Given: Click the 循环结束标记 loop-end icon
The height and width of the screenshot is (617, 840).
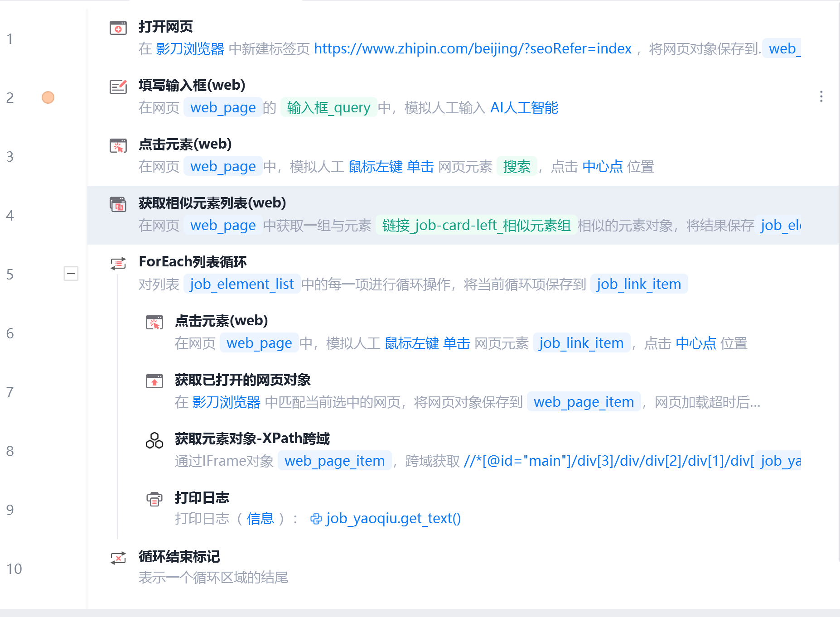Looking at the screenshot, I should click(118, 558).
